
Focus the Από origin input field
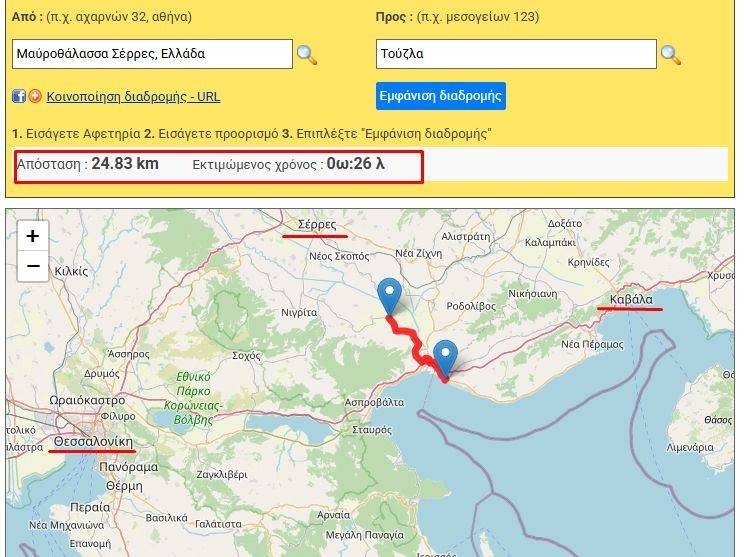point(152,54)
